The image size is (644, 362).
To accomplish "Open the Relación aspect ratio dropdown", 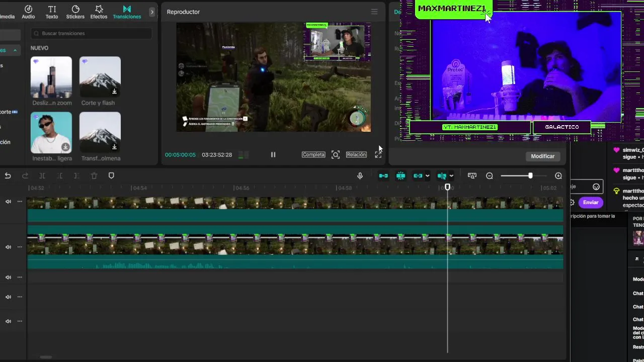I will 356,154.
